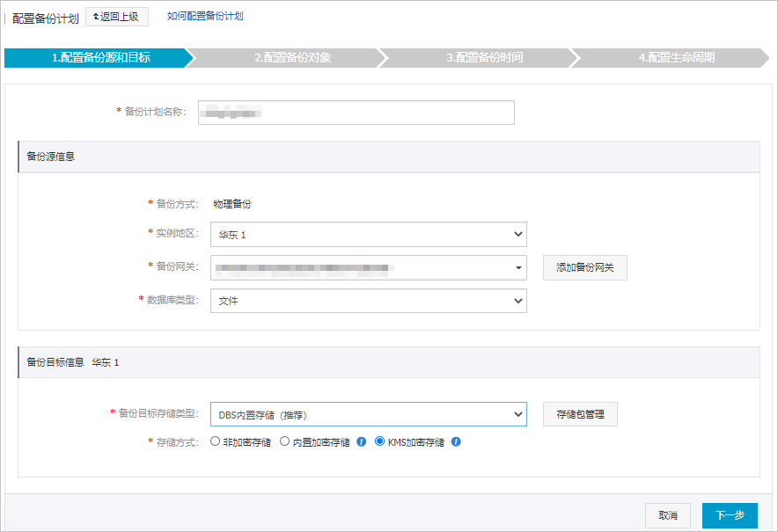Click 添加备份网关 button
The height and width of the screenshot is (532, 778).
coord(585,267)
